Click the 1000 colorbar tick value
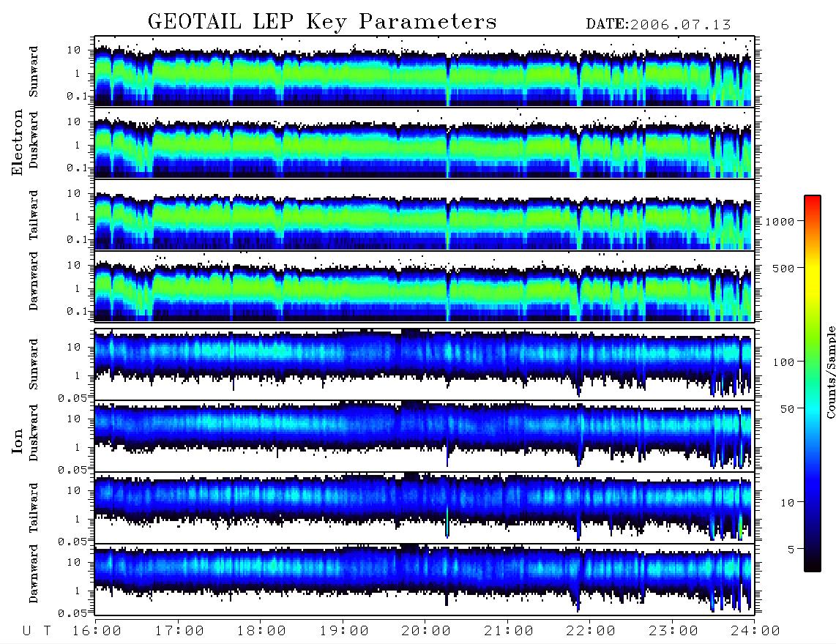 tap(780, 222)
